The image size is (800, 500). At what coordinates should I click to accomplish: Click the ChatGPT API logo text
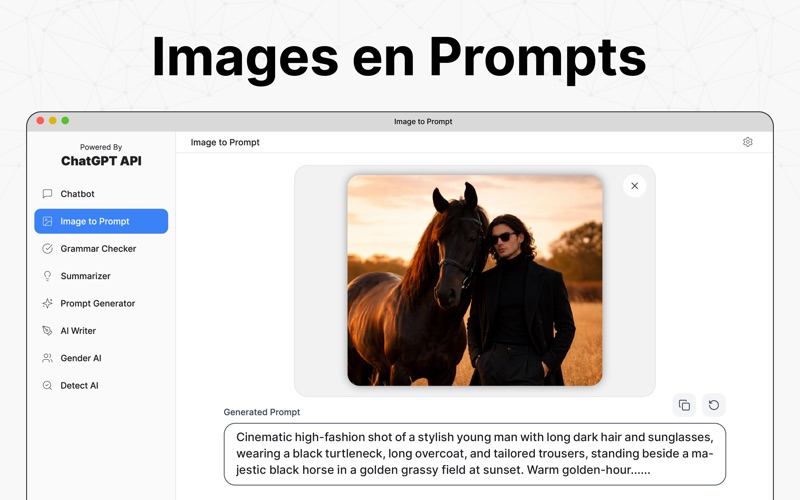pos(101,161)
